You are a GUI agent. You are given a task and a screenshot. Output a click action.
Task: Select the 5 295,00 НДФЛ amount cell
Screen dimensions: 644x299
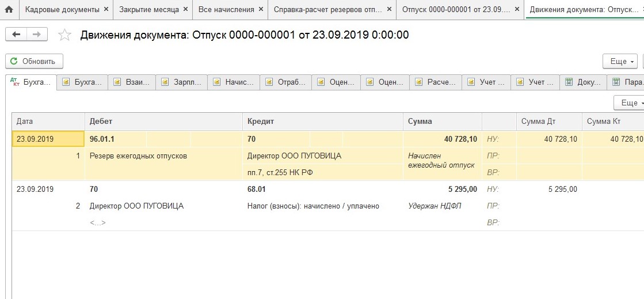[x=442, y=189]
